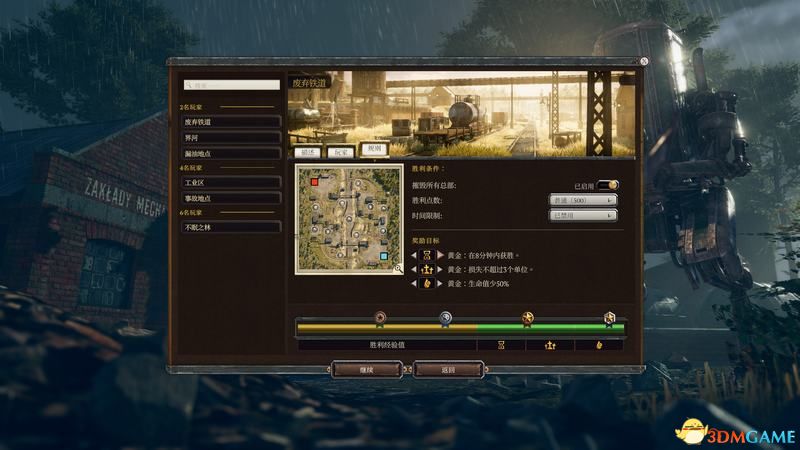Click the gold star medal on experience bar
The height and width of the screenshot is (450, 800).
(x=528, y=319)
